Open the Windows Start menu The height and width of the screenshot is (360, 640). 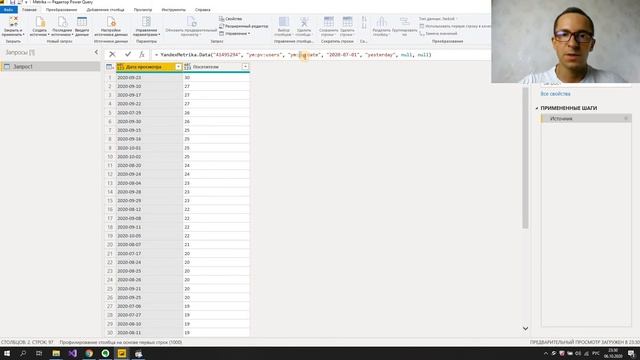[7, 353]
